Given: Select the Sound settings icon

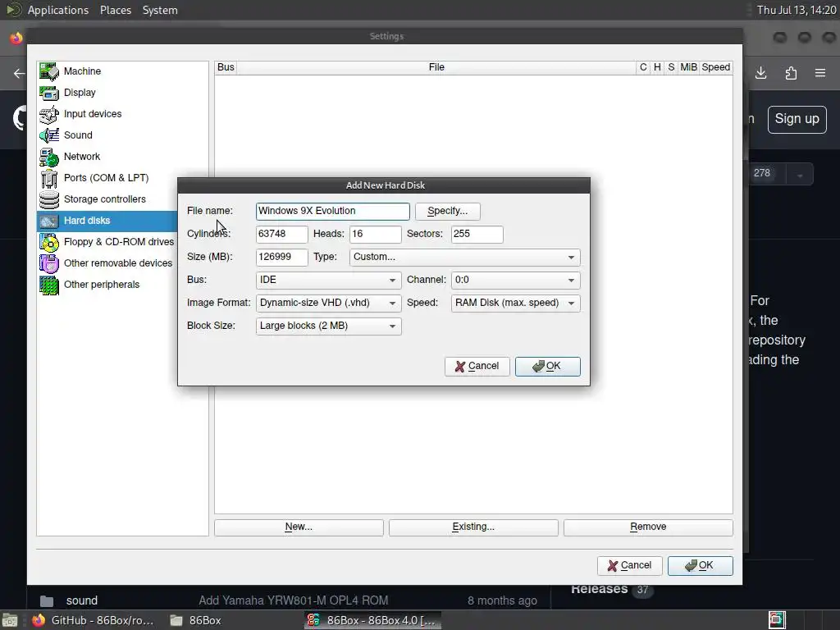Looking at the screenshot, I should (x=48, y=135).
